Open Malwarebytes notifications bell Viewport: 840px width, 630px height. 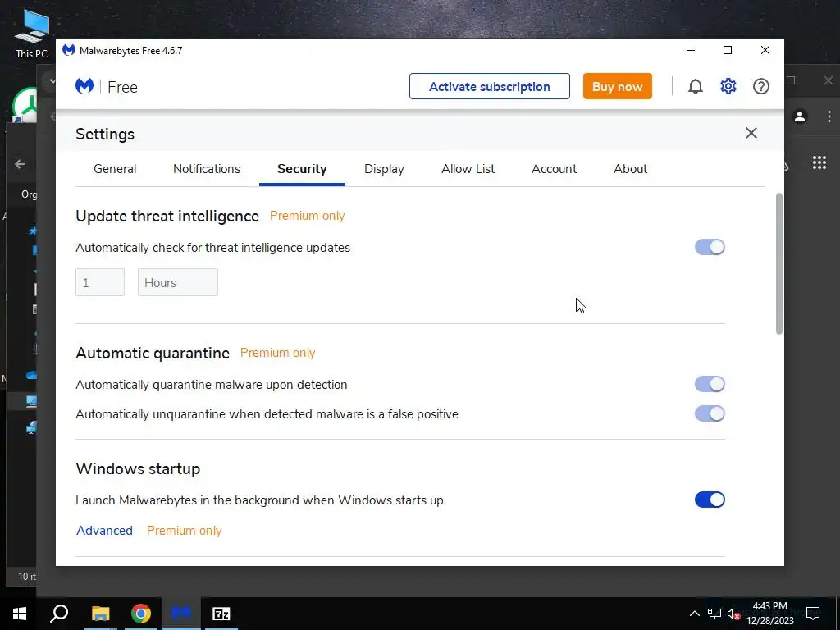point(696,86)
